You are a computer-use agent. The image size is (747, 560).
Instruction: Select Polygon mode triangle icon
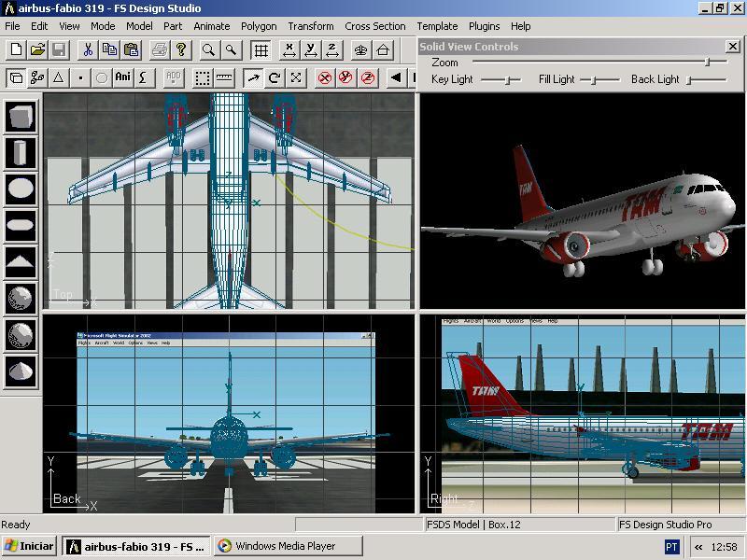59,77
